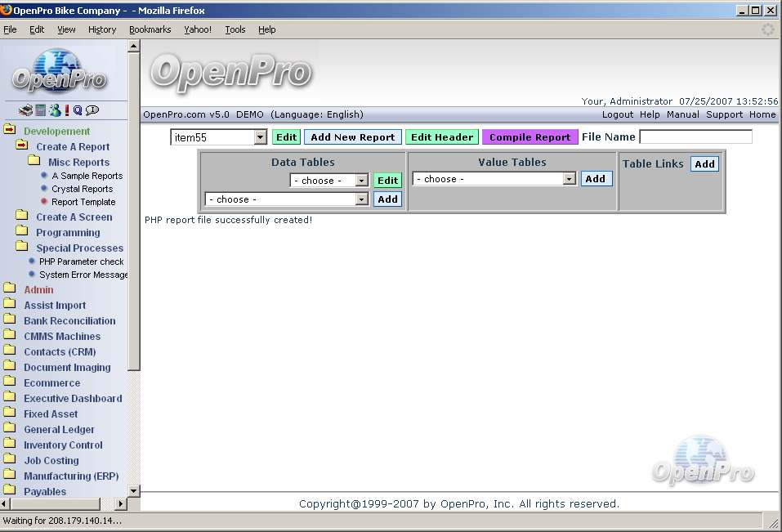
Task: Open the calculator icon in sidebar
Action: click(x=40, y=110)
